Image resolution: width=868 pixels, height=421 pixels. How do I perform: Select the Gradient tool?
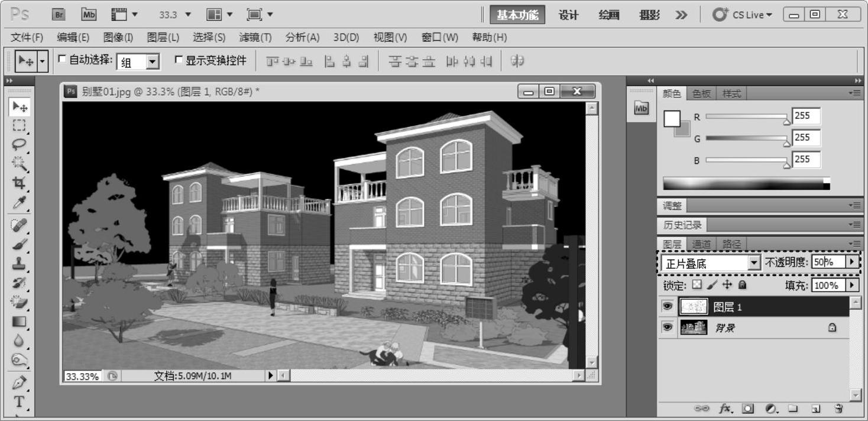(x=20, y=322)
